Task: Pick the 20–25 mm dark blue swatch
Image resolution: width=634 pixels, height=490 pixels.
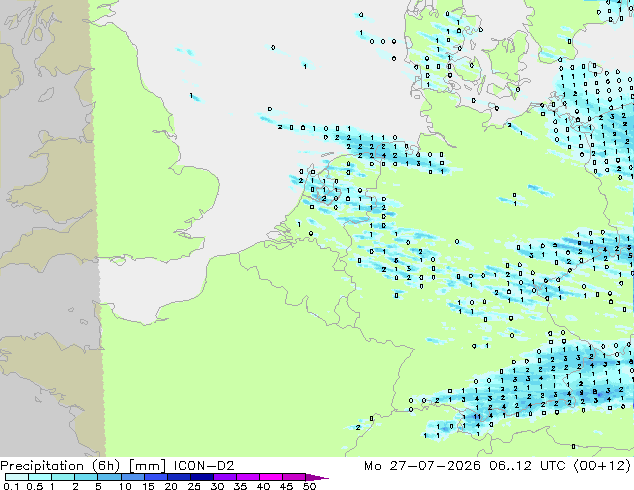Action: [178, 477]
